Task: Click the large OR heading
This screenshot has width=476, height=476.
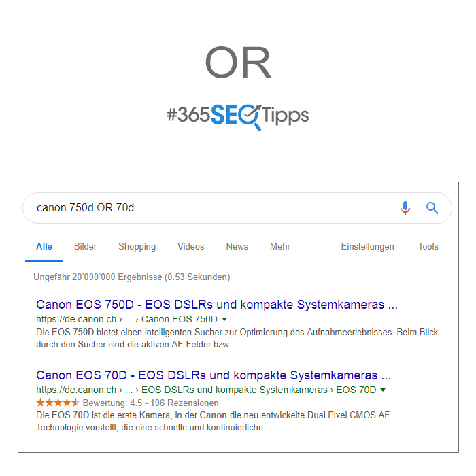Action: [238, 62]
